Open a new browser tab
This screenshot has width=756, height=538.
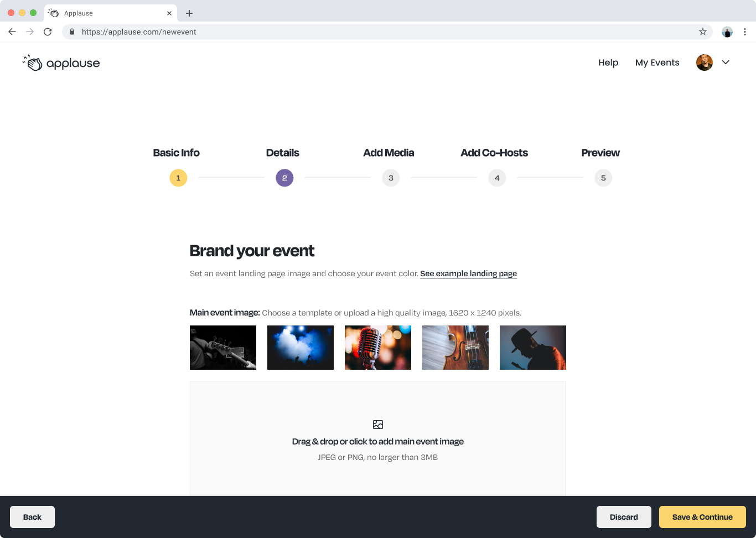[x=189, y=13]
